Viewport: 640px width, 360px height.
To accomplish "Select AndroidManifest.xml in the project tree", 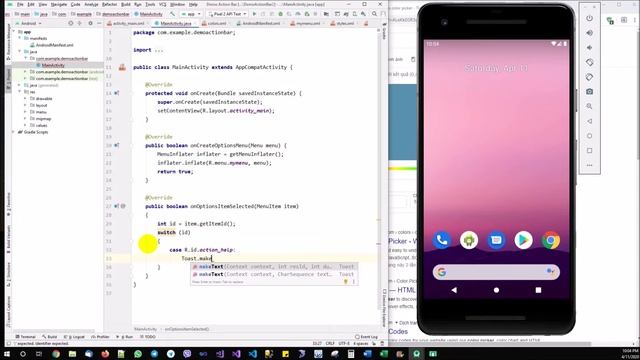I will click(x=51, y=45).
